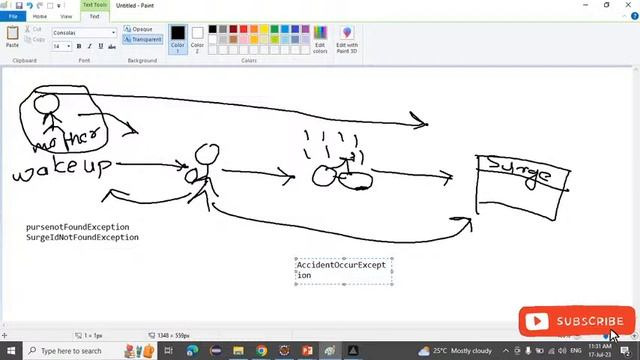Show hidden system tray icons
The image size is (640, 360).
point(506,351)
